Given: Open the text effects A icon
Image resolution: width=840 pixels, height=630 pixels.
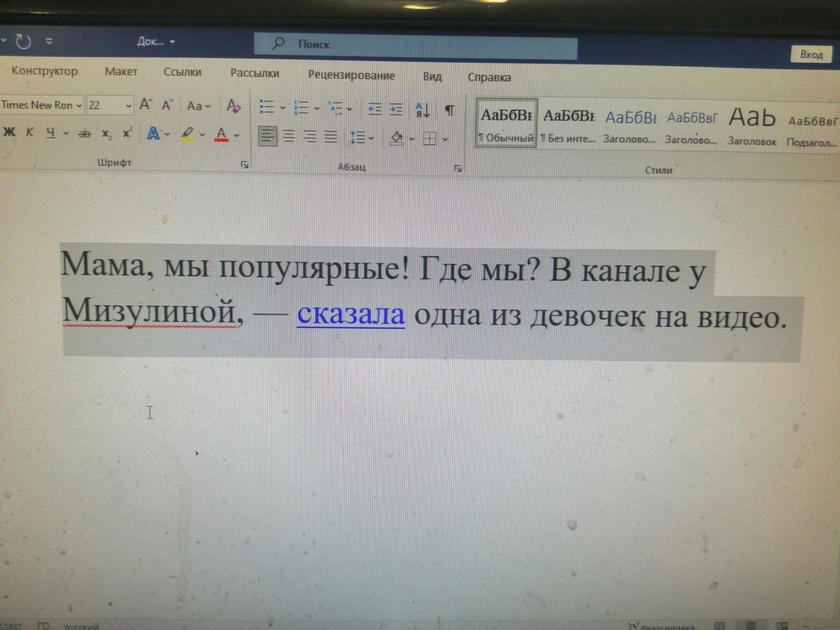Looking at the screenshot, I should click(x=153, y=134).
